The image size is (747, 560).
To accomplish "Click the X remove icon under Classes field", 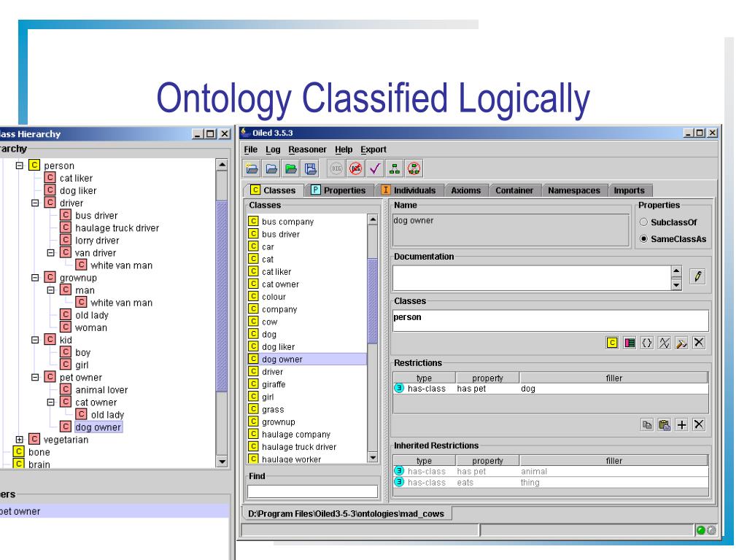I will coord(699,343).
